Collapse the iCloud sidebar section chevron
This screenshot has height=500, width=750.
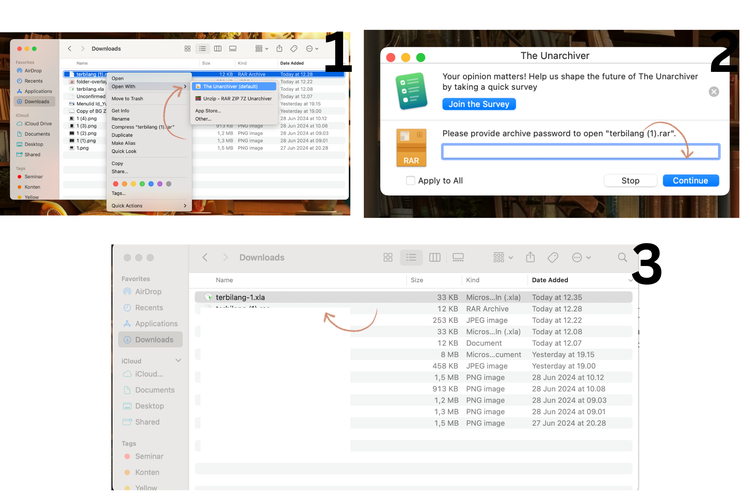(x=178, y=361)
